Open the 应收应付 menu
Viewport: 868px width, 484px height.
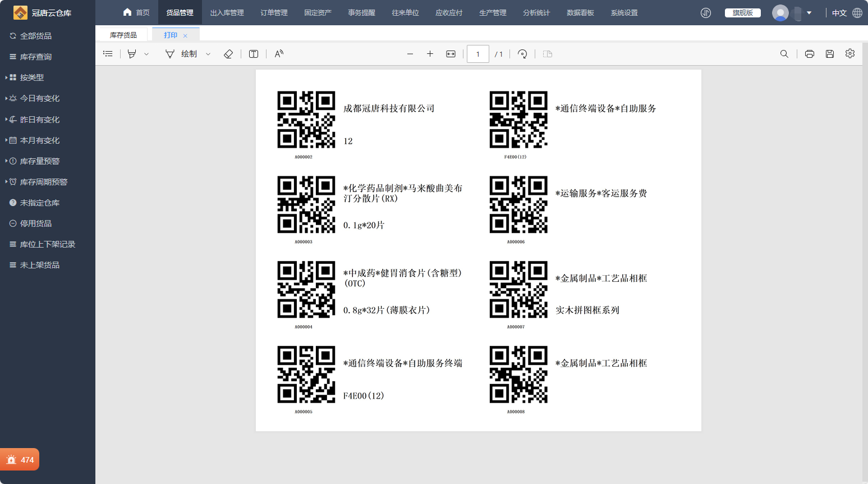point(449,12)
